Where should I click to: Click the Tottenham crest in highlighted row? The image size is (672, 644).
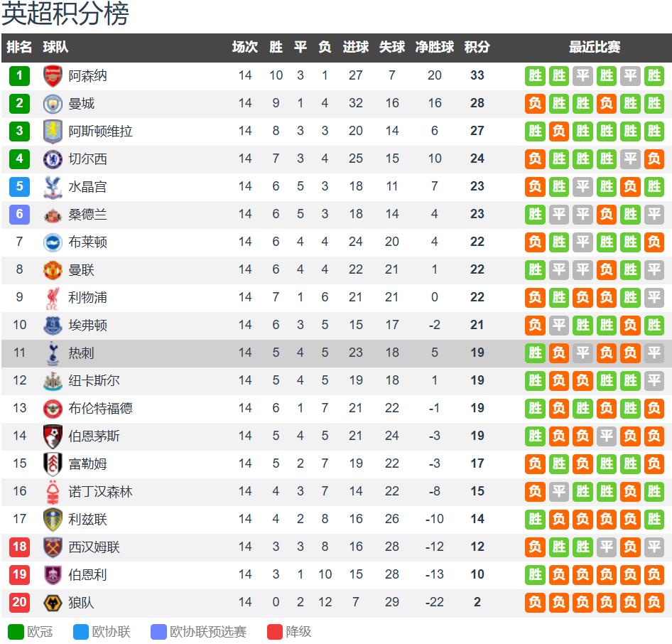click(x=53, y=353)
